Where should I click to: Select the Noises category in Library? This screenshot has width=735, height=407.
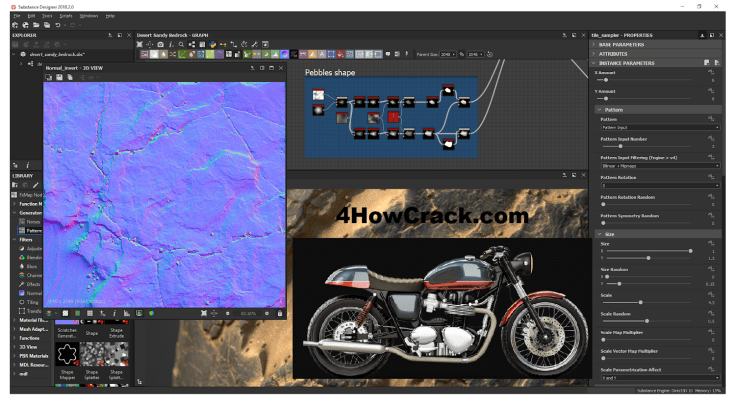tap(33, 221)
